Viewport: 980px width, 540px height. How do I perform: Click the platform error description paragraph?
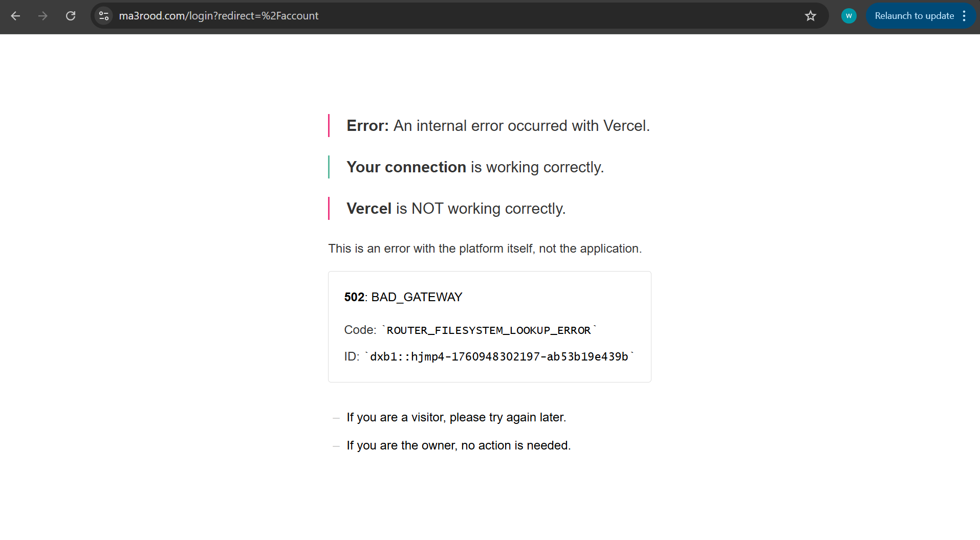pyautogui.click(x=485, y=249)
